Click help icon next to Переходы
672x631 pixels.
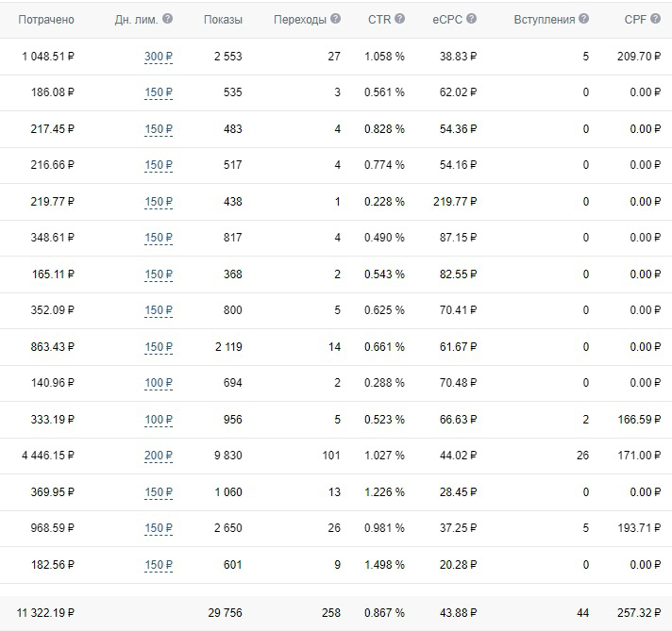pos(336,19)
